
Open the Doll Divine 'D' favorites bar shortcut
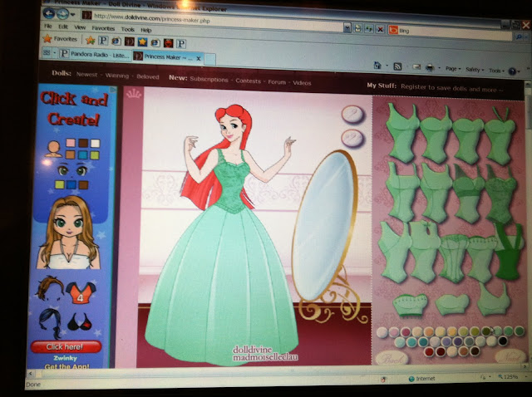point(130,42)
